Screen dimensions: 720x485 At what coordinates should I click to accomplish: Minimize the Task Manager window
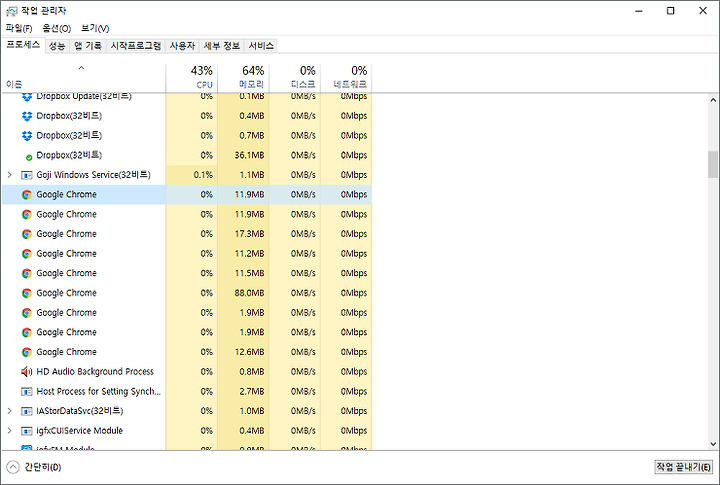click(x=639, y=11)
